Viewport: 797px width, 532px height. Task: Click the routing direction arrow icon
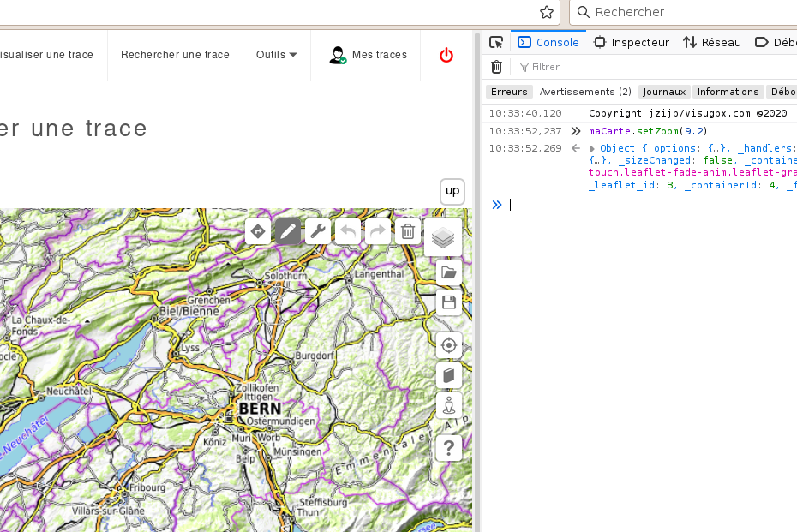point(258,230)
